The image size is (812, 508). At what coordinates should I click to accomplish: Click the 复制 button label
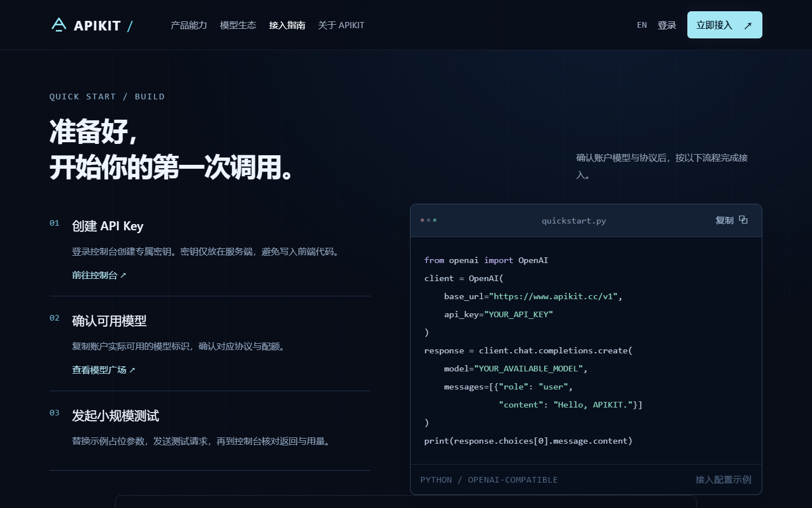click(x=725, y=220)
